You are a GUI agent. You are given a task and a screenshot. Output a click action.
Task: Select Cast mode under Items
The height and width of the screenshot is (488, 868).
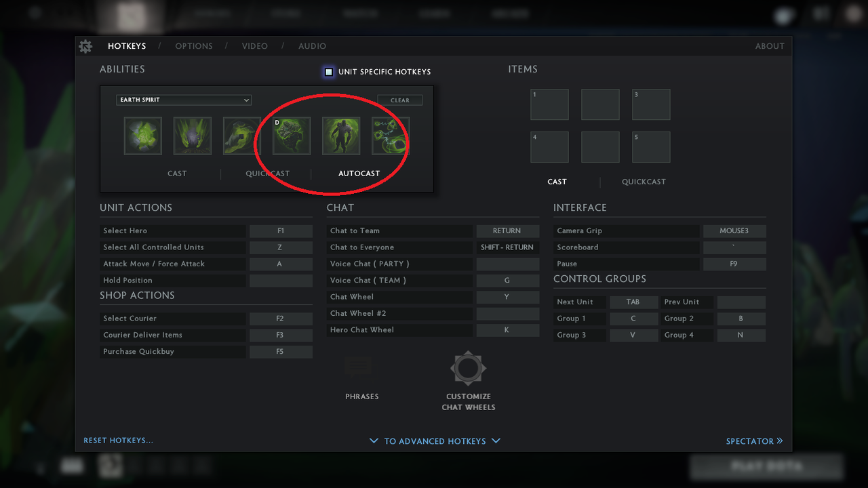coord(557,182)
